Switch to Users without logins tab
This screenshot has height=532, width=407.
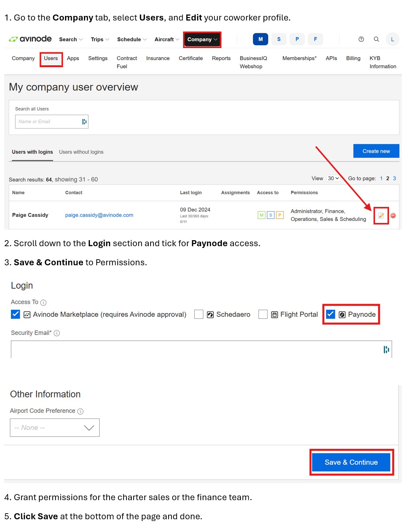pos(81,152)
